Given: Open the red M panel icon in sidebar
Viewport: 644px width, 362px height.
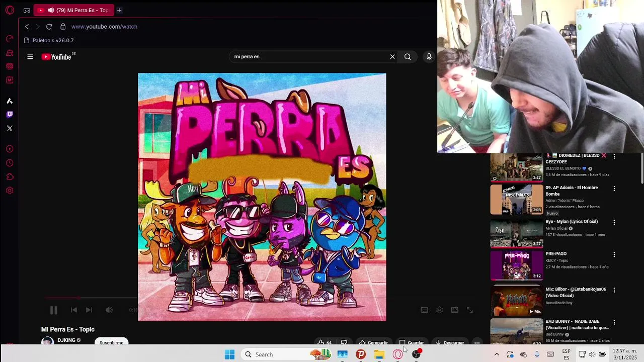Looking at the screenshot, I should tap(10, 80).
